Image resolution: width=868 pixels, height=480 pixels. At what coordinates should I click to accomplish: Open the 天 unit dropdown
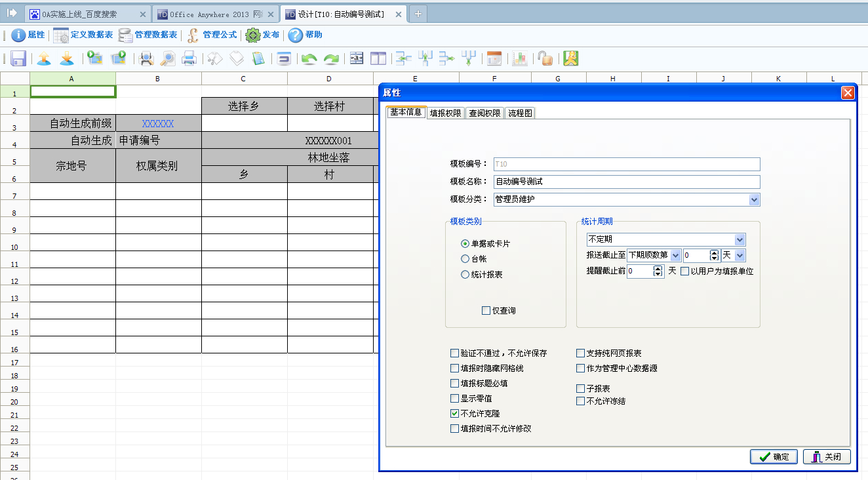[x=740, y=256]
